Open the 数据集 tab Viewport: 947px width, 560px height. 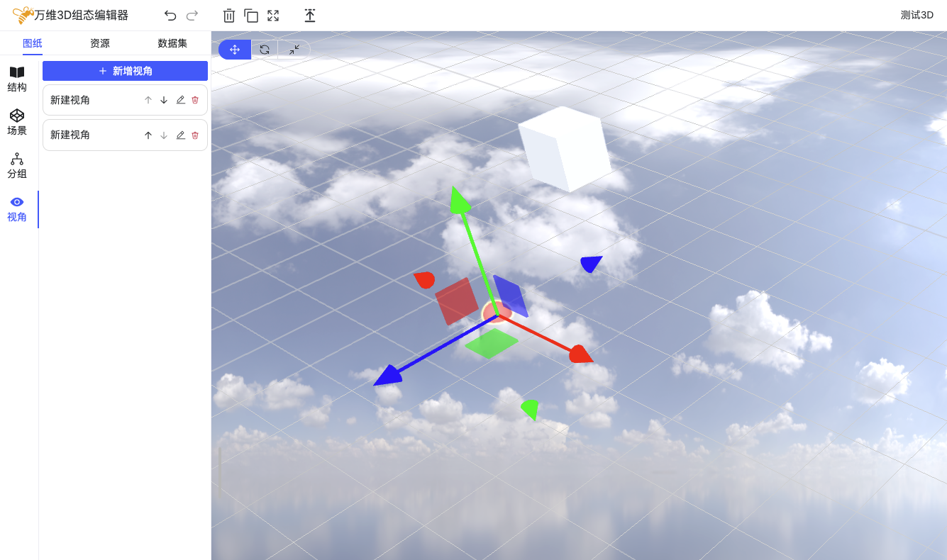[x=172, y=43]
